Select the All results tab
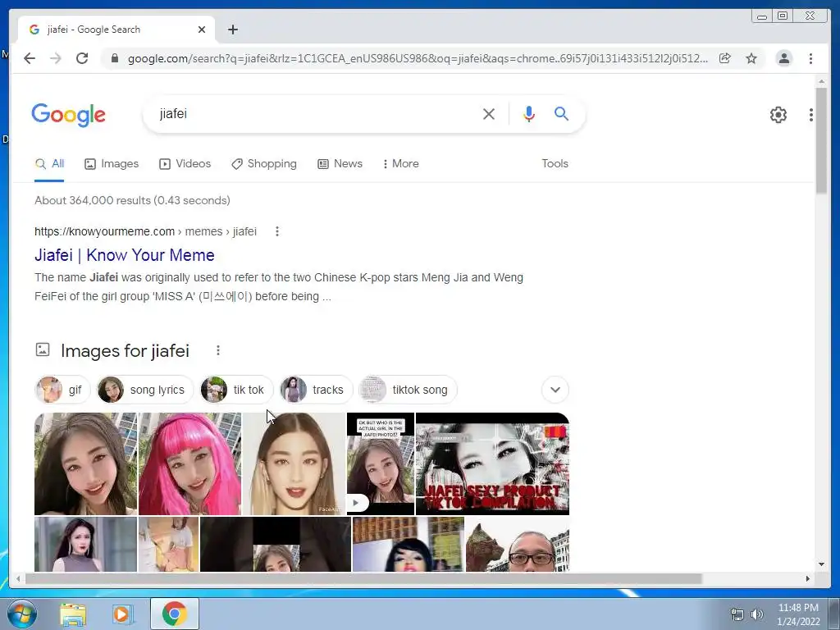The height and width of the screenshot is (630, 840). [x=49, y=164]
